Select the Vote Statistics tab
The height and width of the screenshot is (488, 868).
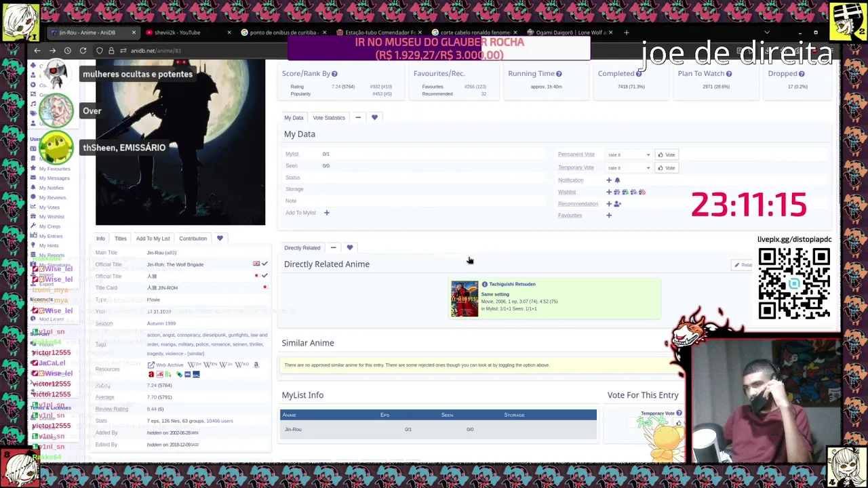pyautogui.click(x=329, y=118)
